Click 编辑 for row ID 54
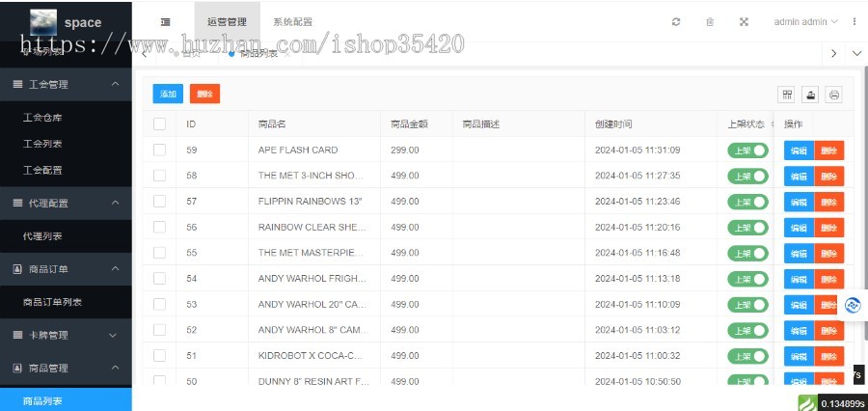 (799, 279)
